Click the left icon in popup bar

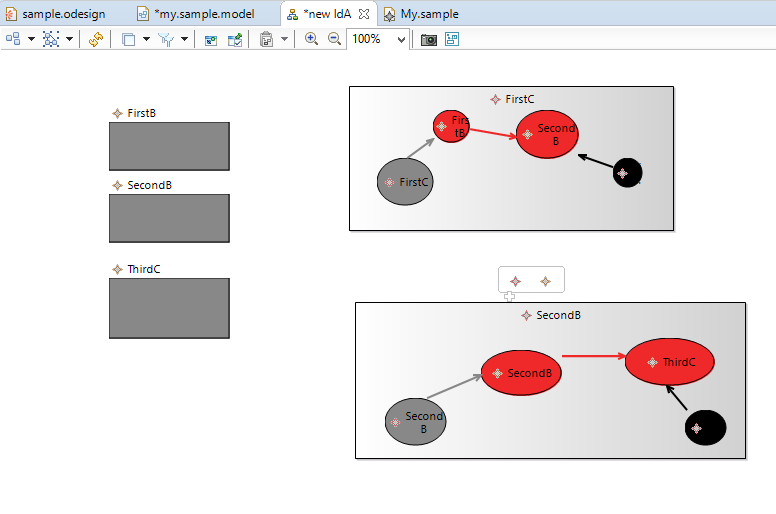click(x=515, y=281)
